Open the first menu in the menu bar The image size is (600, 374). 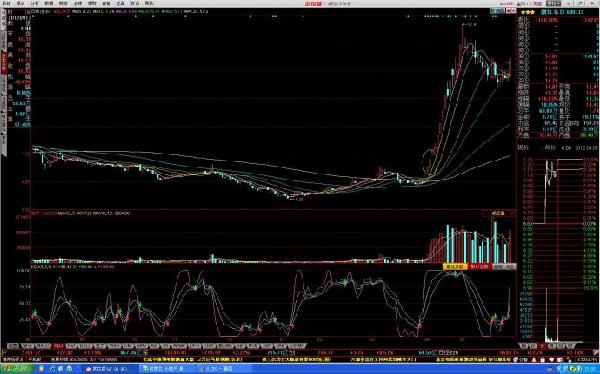pyautogui.click(x=6, y=3)
